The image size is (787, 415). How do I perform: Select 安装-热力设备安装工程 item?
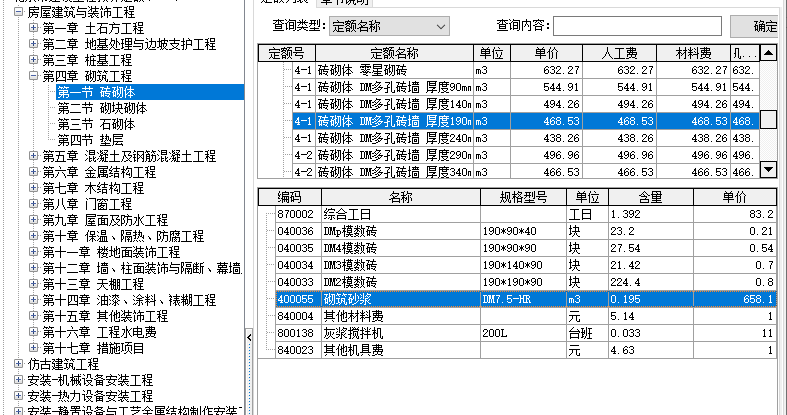pyautogui.click(x=90, y=396)
